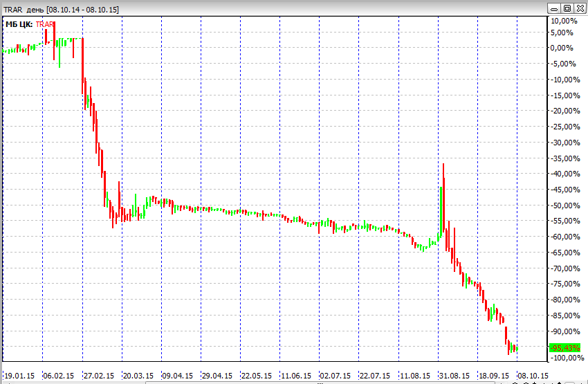Select the 06.02.15 date on the time axis
This screenshot has height=384, width=588.
[x=59, y=376]
